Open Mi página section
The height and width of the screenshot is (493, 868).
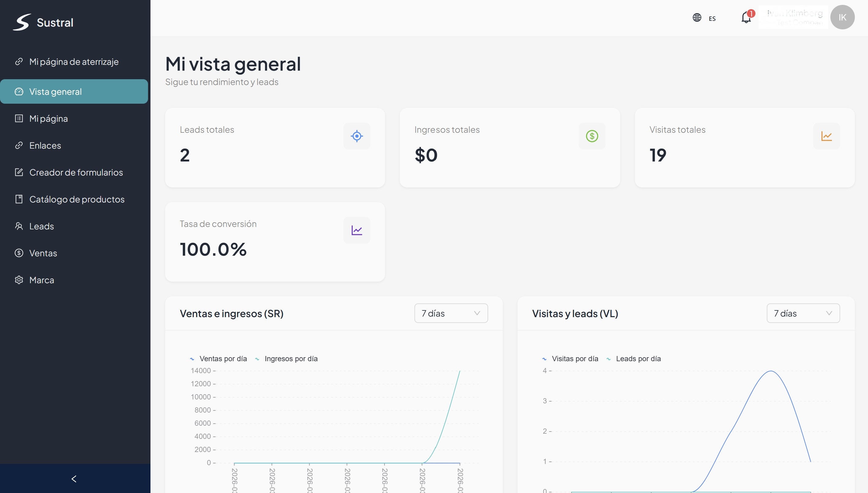[x=74, y=119]
